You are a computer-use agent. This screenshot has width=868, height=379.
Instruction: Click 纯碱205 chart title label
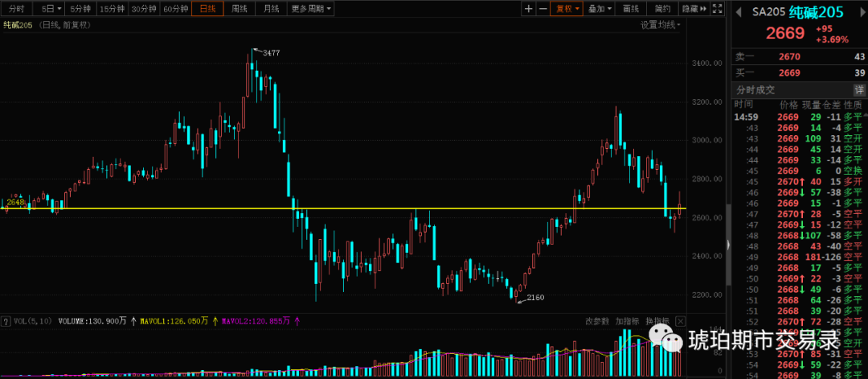tap(18, 25)
